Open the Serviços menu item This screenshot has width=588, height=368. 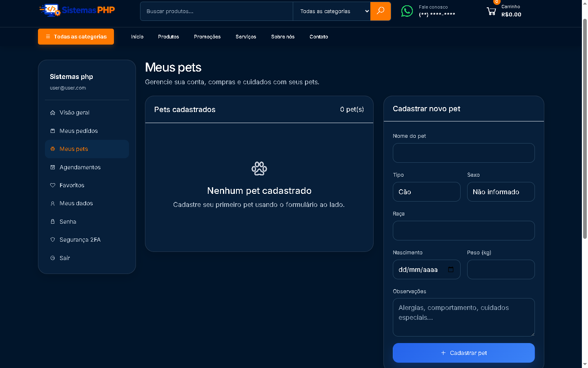[246, 37]
